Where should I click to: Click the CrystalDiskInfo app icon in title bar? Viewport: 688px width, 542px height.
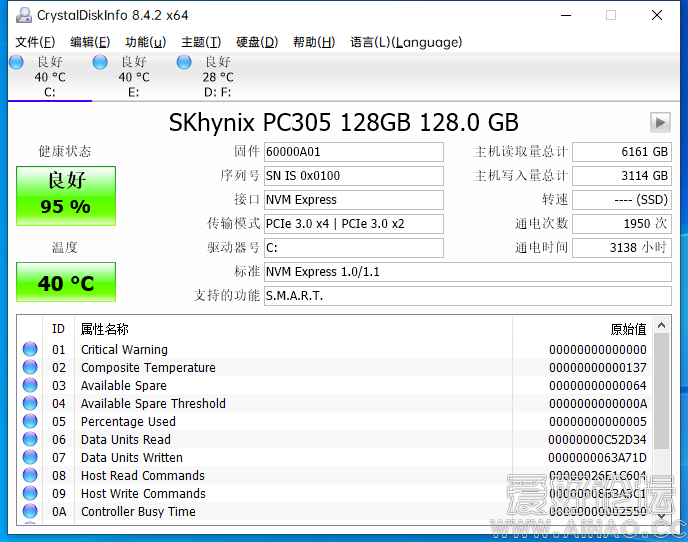point(24,15)
